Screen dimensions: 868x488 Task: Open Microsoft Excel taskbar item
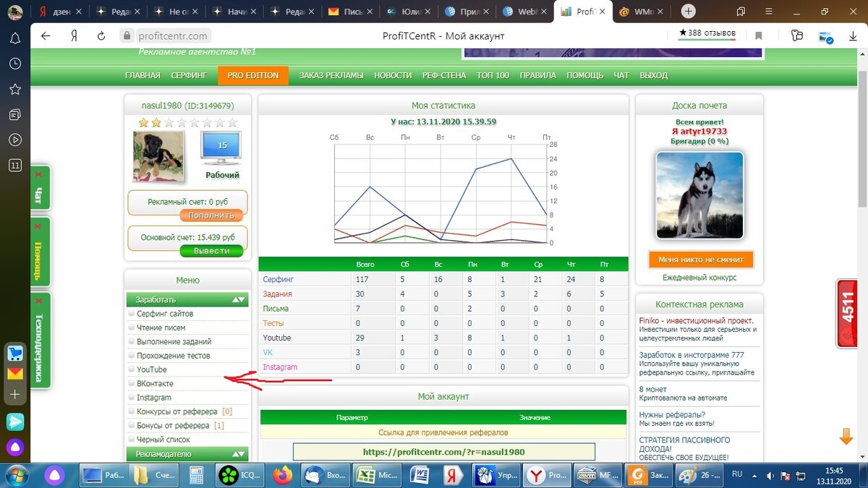click(377, 475)
